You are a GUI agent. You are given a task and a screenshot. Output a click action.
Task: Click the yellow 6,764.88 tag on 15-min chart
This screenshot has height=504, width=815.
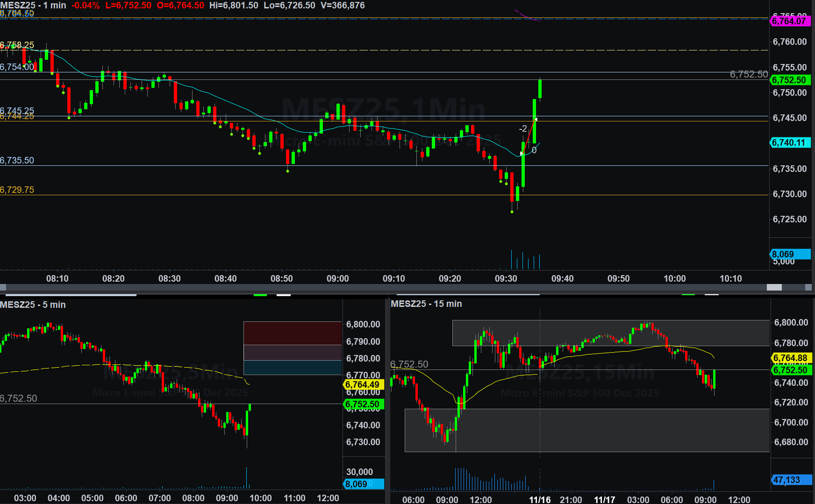[x=791, y=358]
